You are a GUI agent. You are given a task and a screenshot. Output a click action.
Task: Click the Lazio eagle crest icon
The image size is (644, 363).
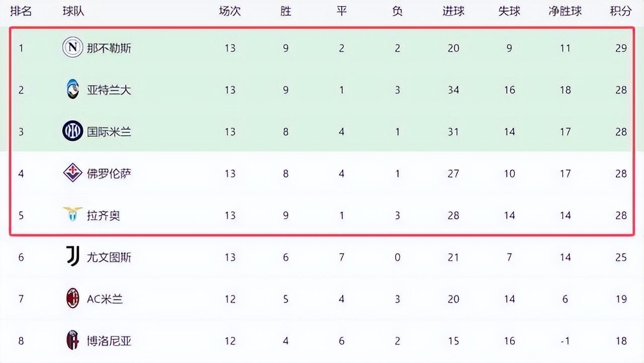pyautogui.click(x=72, y=214)
